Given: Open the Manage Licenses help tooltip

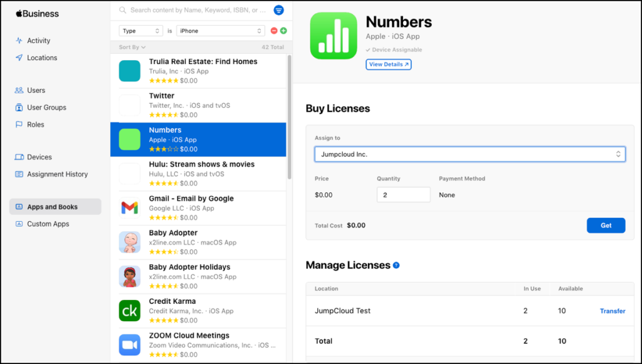Looking at the screenshot, I should [396, 265].
